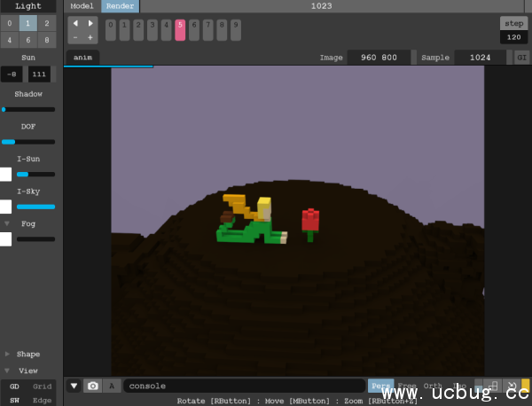Toggle GD ground display

pyautogui.click(x=14, y=386)
